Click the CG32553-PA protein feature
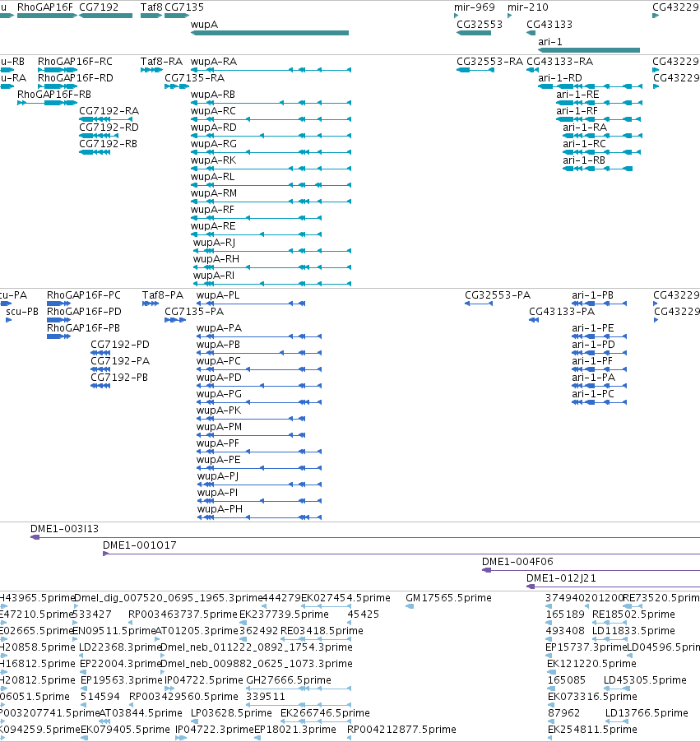 479,304
